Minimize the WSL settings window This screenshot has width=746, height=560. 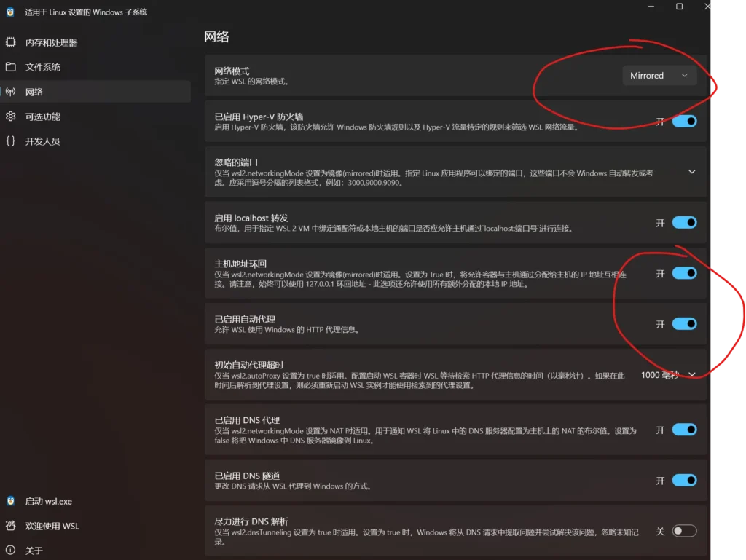coord(651,6)
